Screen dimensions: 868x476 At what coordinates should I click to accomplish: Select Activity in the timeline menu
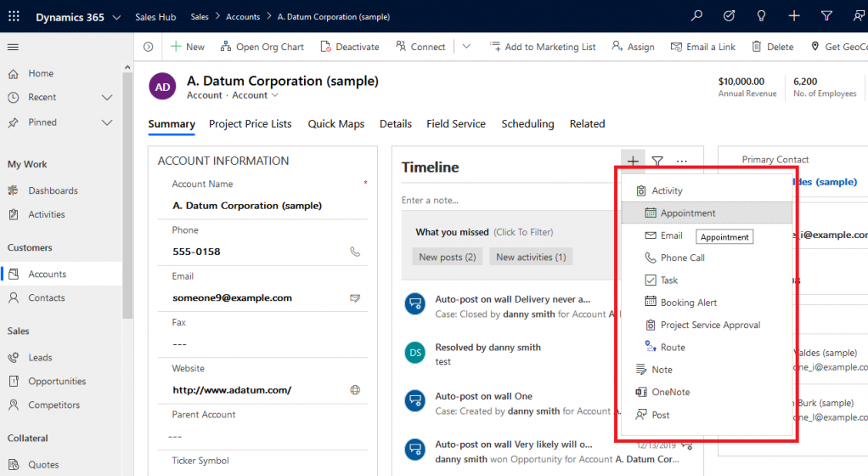click(x=707, y=190)
